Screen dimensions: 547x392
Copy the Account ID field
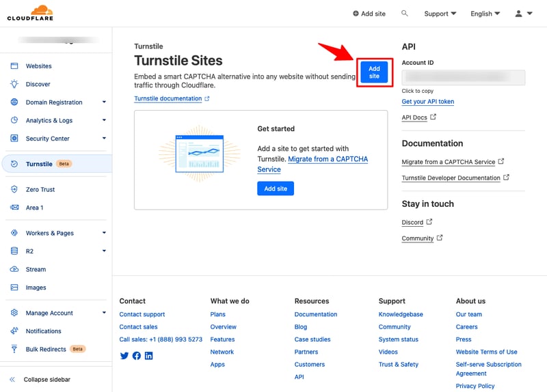point(463,77)
